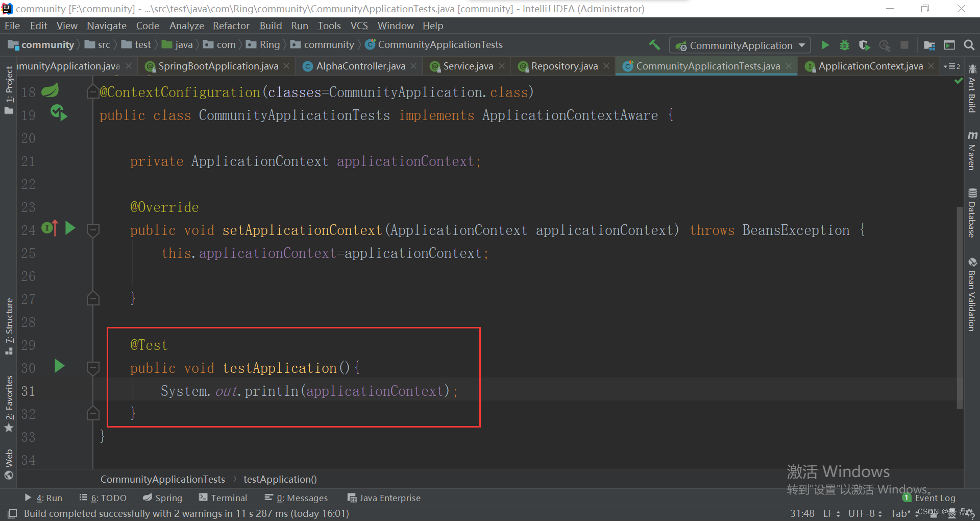The height and width of the screenshot is (521, 980).
Task: Click the Spring bean leaf gutter icon on line 18
Action: coord(50,91)
